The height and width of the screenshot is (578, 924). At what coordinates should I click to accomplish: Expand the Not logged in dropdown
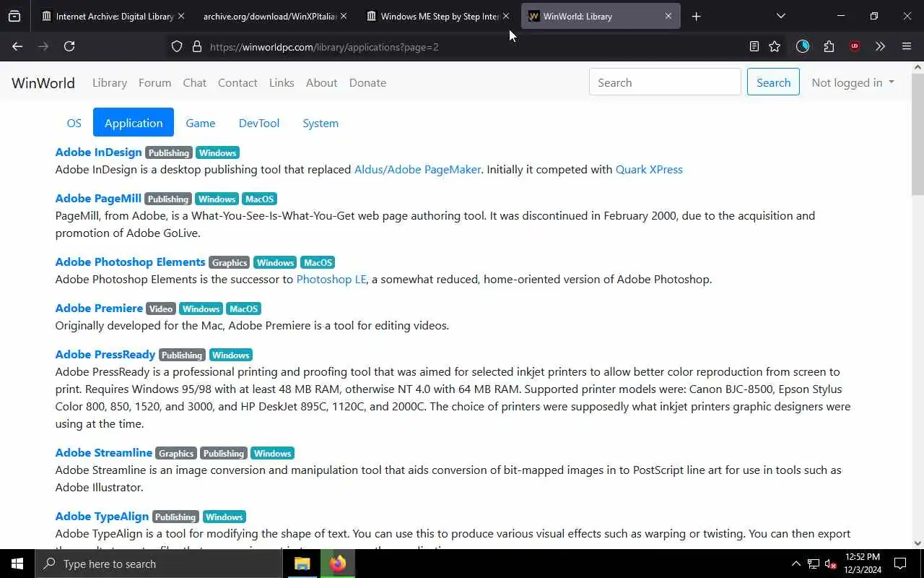(853, 82)
